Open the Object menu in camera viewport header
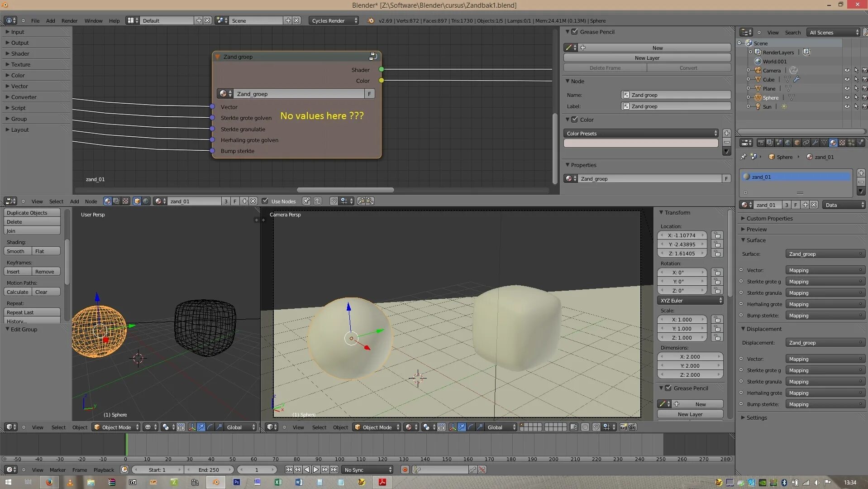 coord(340,427)
